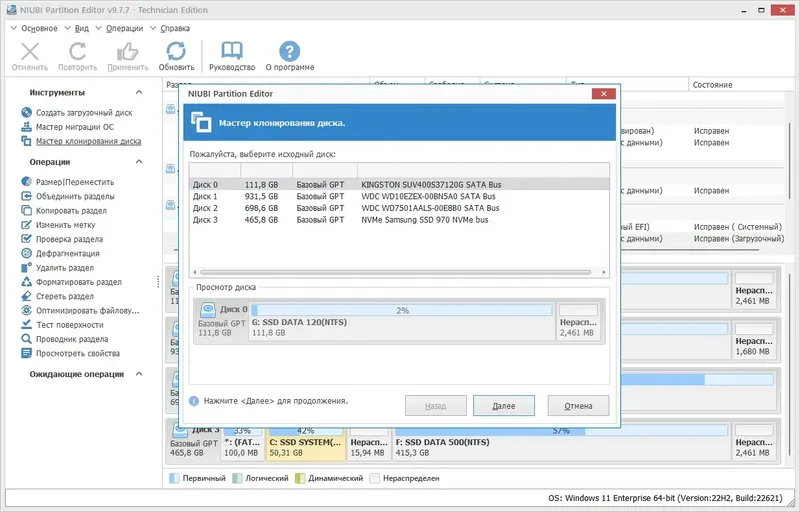Click the unallocated 2,461 MB block in preview
The image size is (800, 512).
point(578,320)
